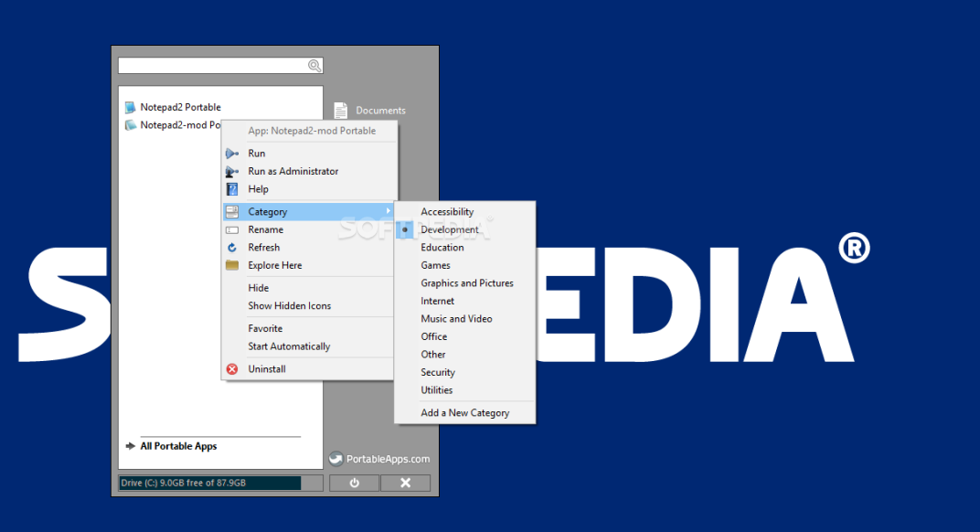This screenshot has height=532, width=980.
Task: Click the Explore Here folder icon
Action: point(232,265)
